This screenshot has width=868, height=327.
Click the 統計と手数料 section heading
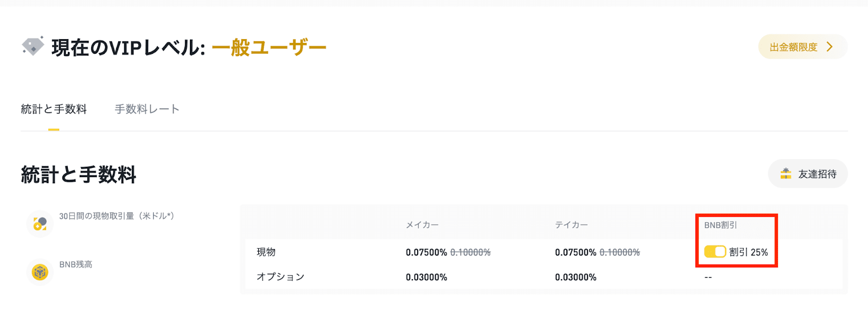point(79,175)
